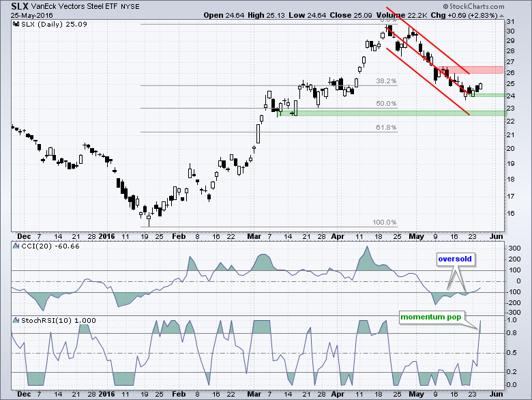Click the 300 value on CCI scale
532x400 pixels.
pos(514,248)
